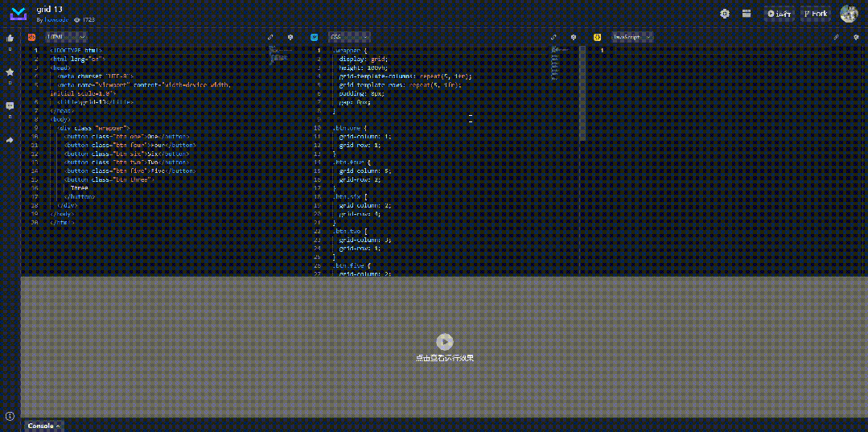
Task: Click the "Three" text on HTML line 16
Action: (x=79, y=188)
